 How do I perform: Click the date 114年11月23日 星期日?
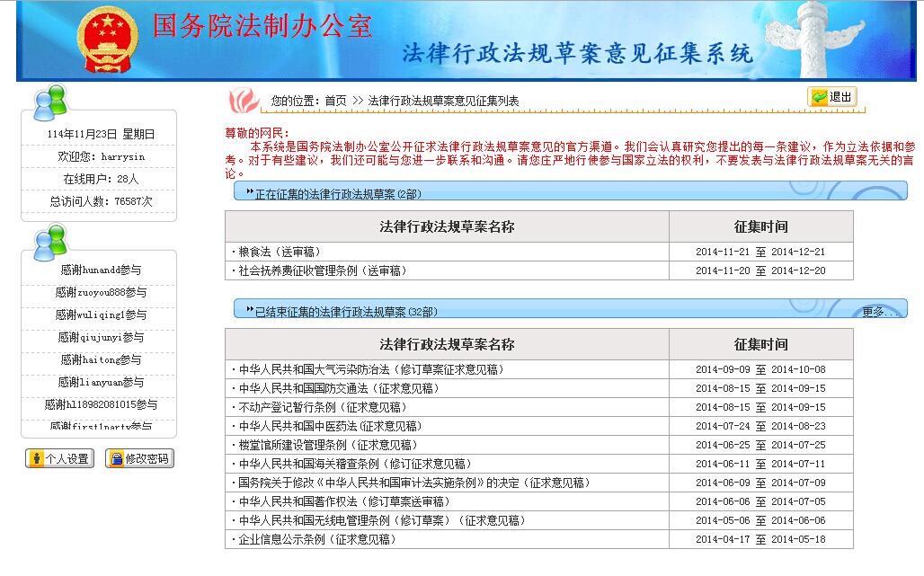[x=101, y=134]
